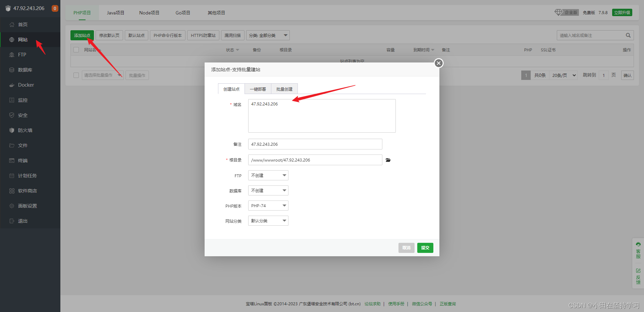Focus the 根目录 path input field
Screen dimensions: 644x312
click(315, 160)
